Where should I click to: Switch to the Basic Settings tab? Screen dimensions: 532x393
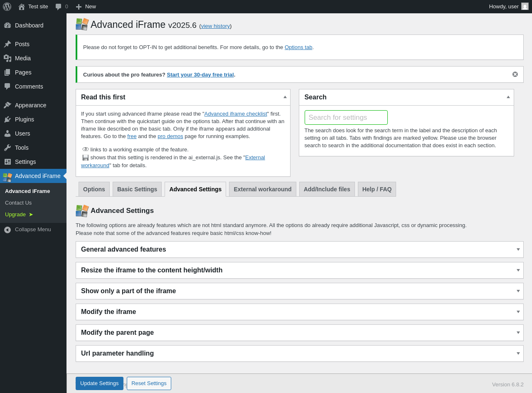pyautogui.click(x=137, y=189)
